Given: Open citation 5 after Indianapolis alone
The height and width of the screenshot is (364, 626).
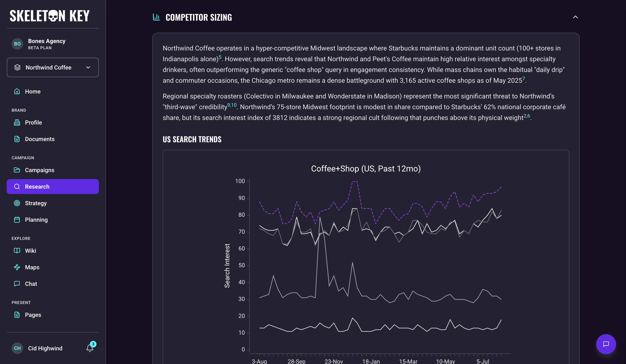Looking at the screenshot, I should coord(220,57).
